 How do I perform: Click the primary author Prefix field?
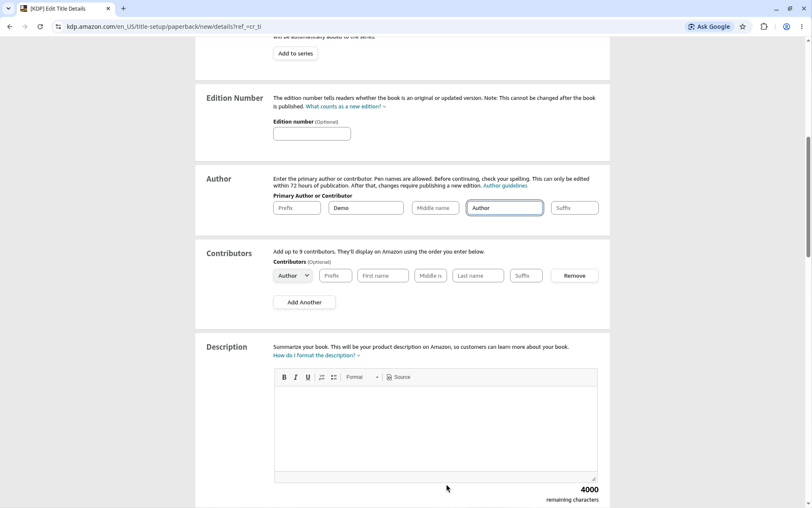[297, 208]
